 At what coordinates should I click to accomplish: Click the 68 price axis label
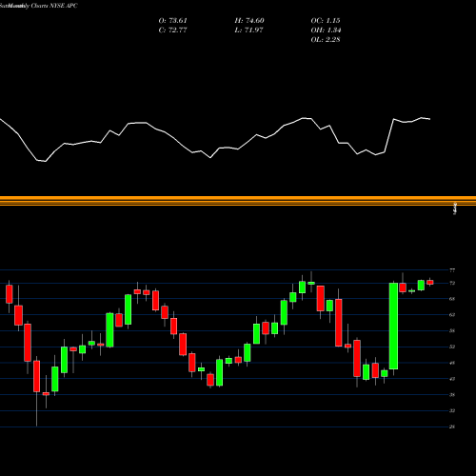(x=452, y=299)
